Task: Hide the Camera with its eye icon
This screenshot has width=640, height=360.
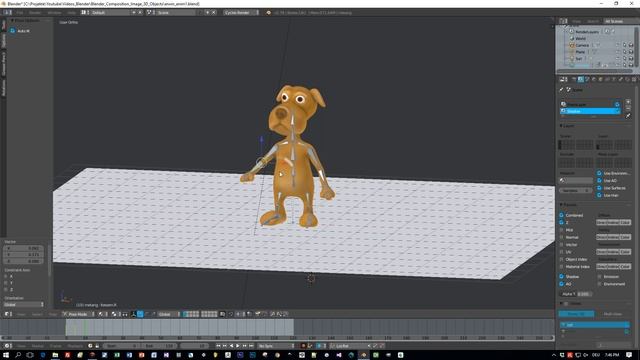Action: click(618, 45)
